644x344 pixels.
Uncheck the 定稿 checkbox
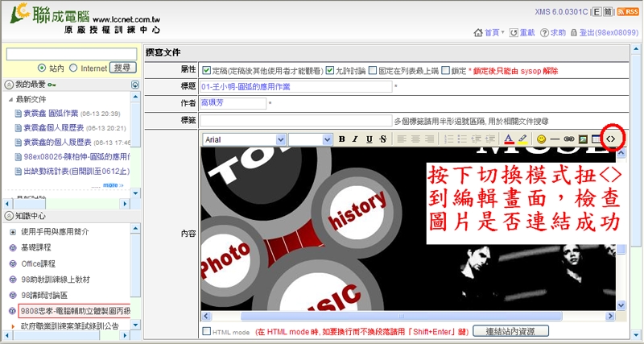click(x=207, y=71)
